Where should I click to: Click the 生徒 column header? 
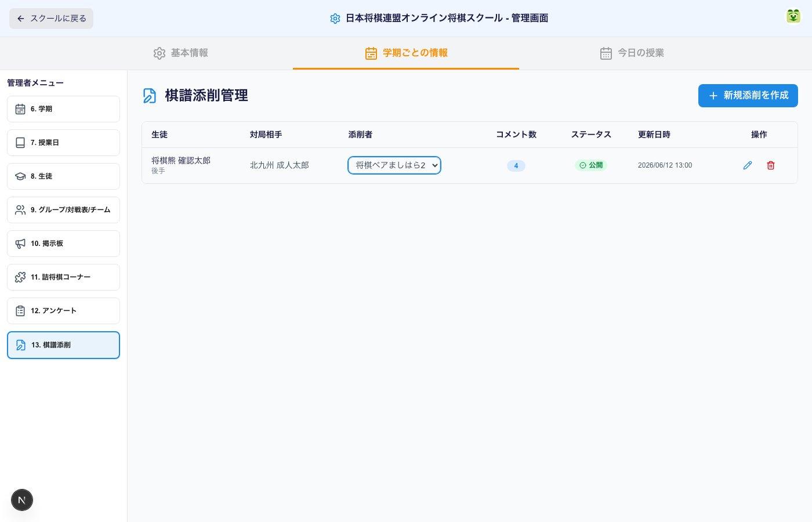[x=159, y=135]
